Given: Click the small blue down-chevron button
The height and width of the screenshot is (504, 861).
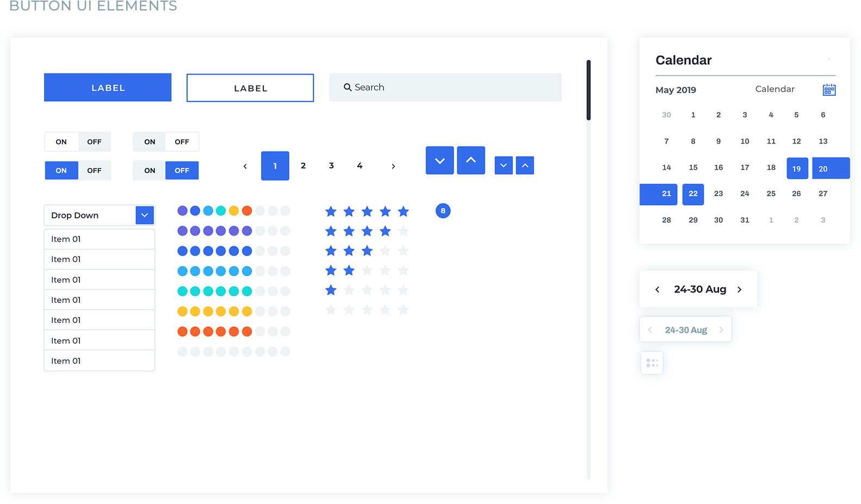Looking at the screenshot, I should point(503,165).
